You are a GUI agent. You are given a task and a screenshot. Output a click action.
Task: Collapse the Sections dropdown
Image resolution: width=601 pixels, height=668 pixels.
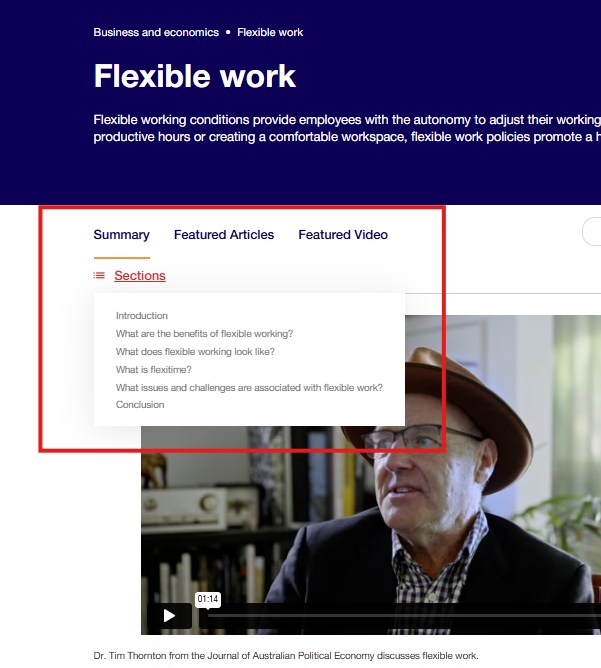click(x=139, y=276)
